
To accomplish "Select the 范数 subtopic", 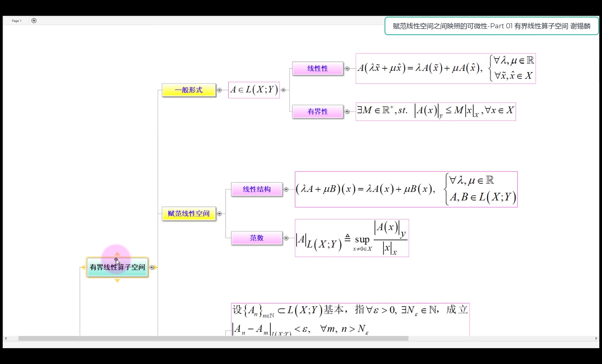I will (257, 238).
